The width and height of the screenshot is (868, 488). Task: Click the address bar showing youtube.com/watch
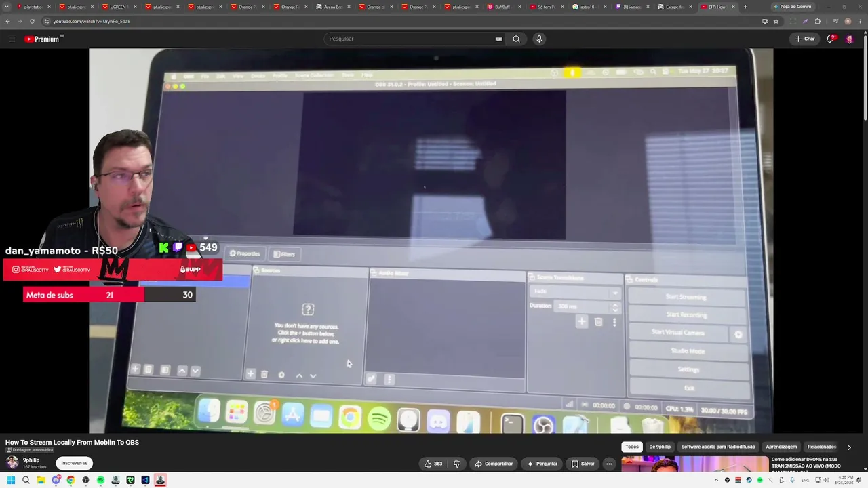(x=400, y=21)
